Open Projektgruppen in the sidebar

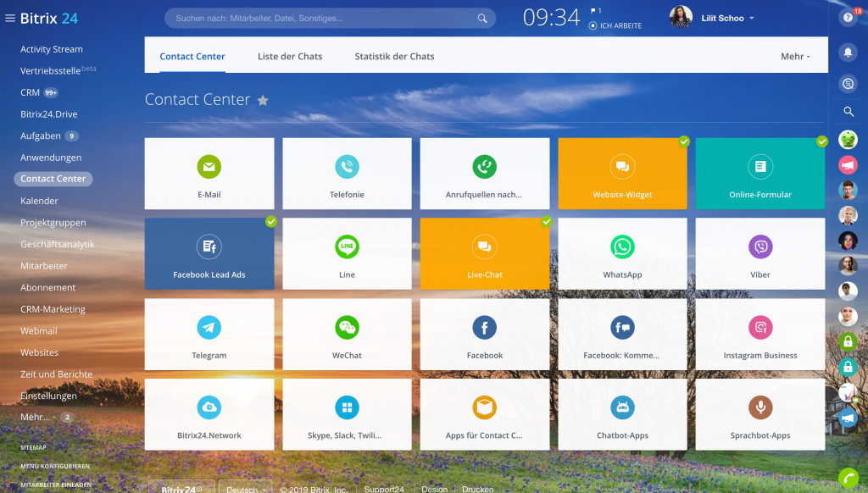[53, 223]
